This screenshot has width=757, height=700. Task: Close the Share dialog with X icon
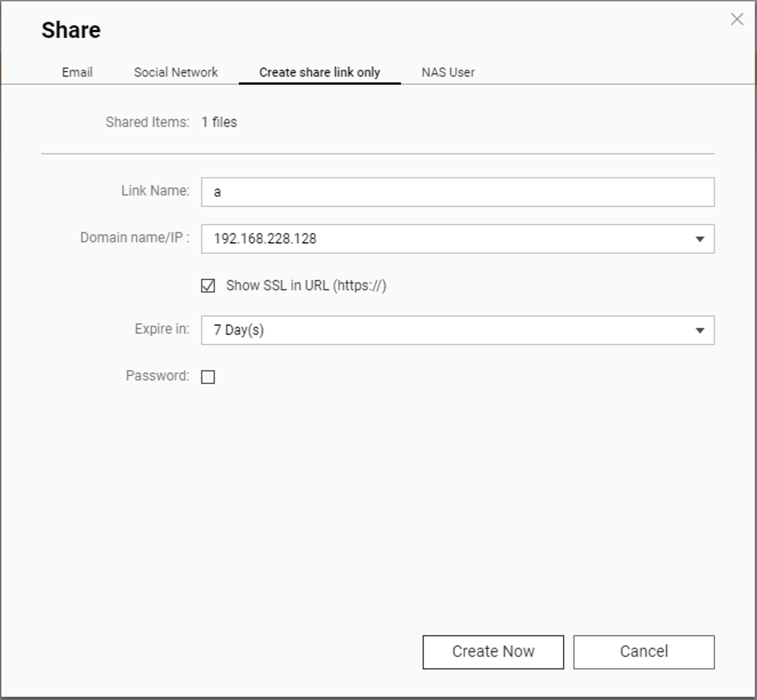tap(737, 19)
